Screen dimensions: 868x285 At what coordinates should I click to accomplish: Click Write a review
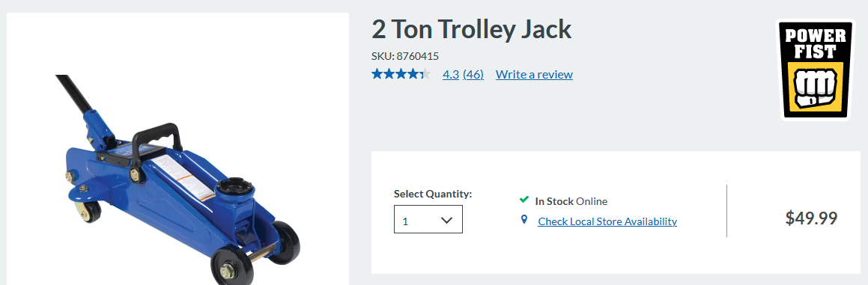[x=534, y=74]
